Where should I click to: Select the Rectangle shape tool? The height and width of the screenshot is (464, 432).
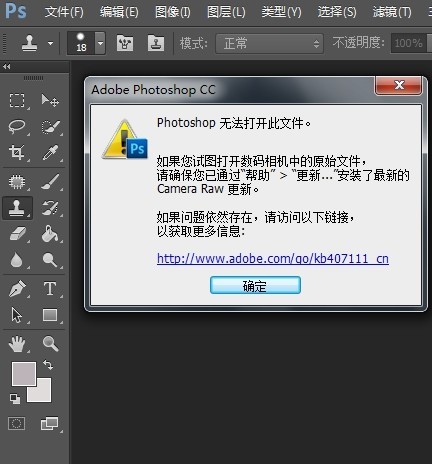tap(50, 315)
